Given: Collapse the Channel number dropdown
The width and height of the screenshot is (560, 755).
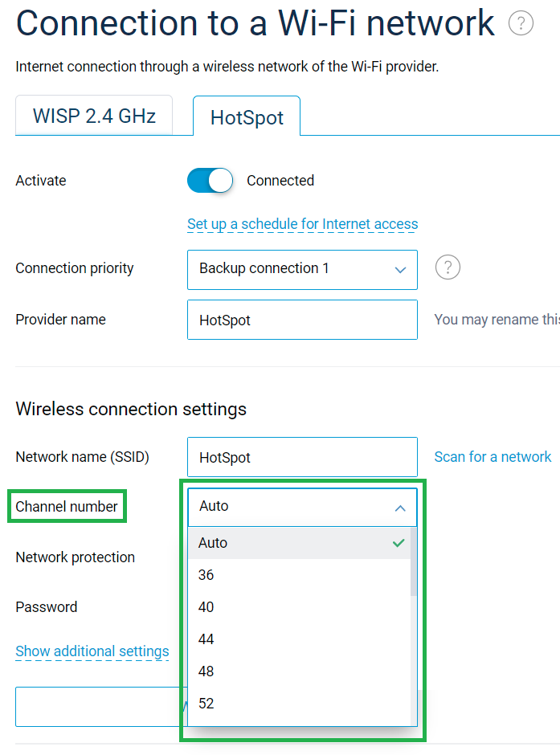Looking at the screenshot, I should click(x=302, y=507).
